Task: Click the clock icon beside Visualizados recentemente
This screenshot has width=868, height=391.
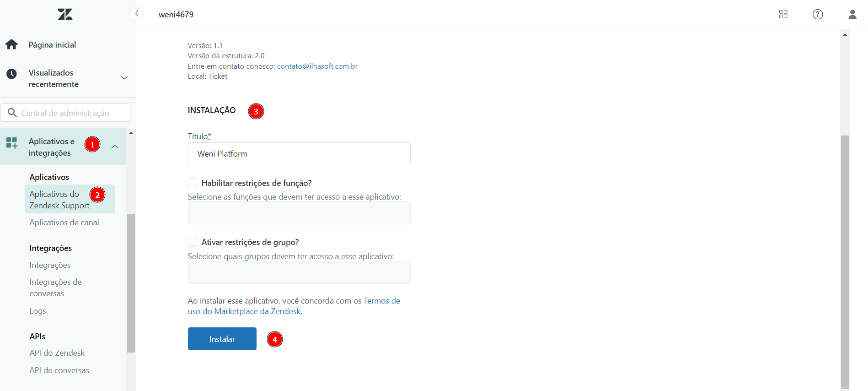Action: point(11,74)
